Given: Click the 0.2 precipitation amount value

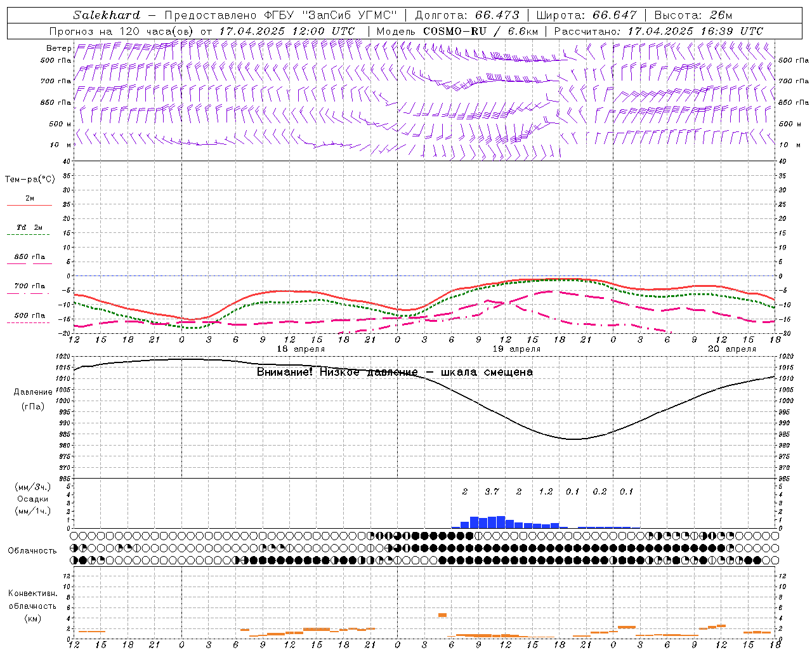Looking at the screenshot, I should 599,492.
